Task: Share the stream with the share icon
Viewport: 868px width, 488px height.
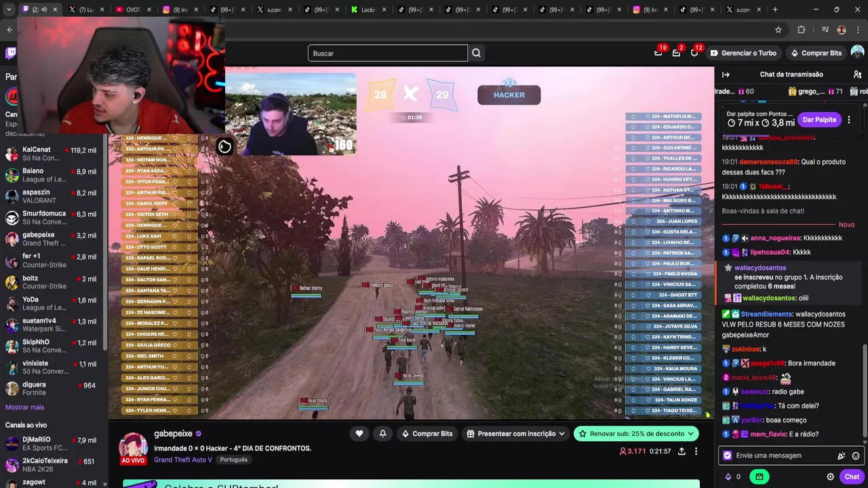Action: [682, 451]
